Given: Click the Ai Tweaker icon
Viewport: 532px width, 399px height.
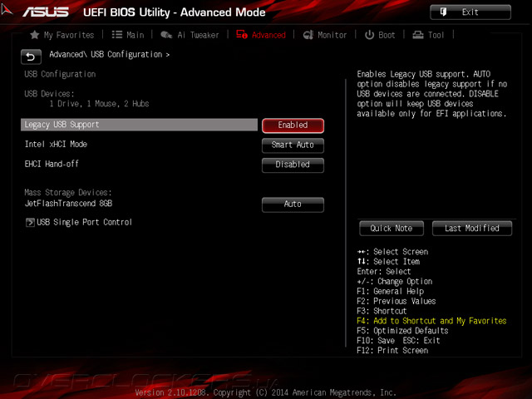Looking at the screenshot, I should [x=166, y=35].
